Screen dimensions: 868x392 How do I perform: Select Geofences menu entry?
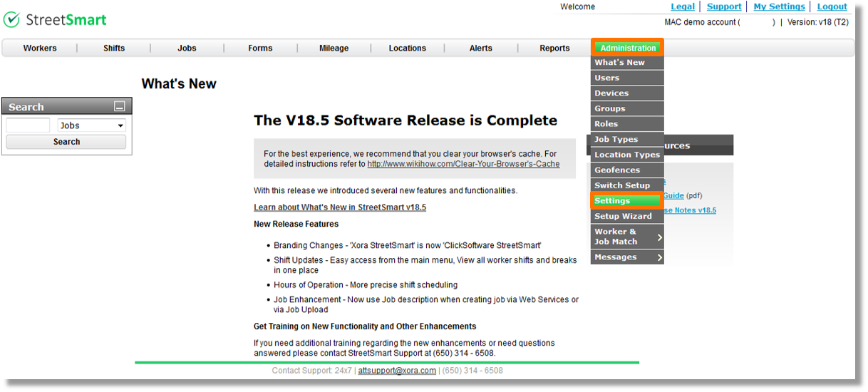coord(617,170)
